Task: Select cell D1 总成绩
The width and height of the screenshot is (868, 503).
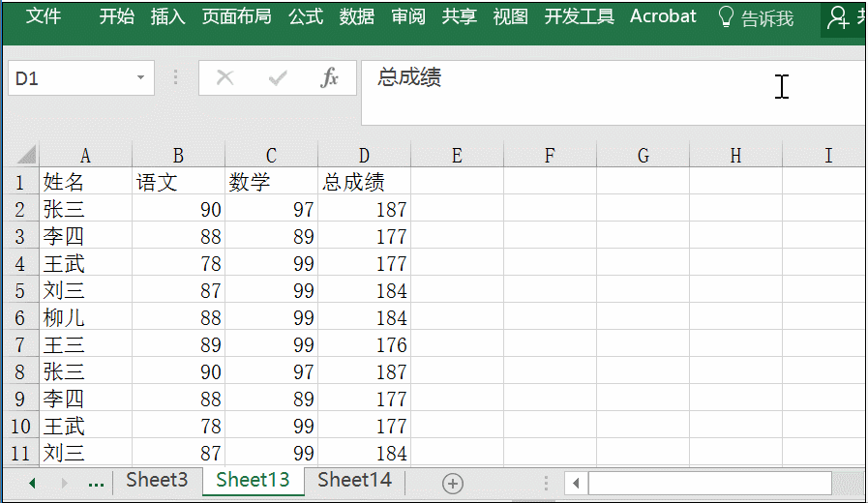Action: click(364, 182)
